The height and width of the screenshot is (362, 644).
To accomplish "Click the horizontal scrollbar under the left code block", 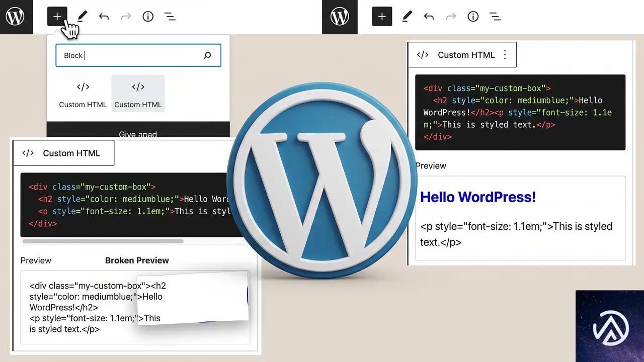I will point(103,241).
